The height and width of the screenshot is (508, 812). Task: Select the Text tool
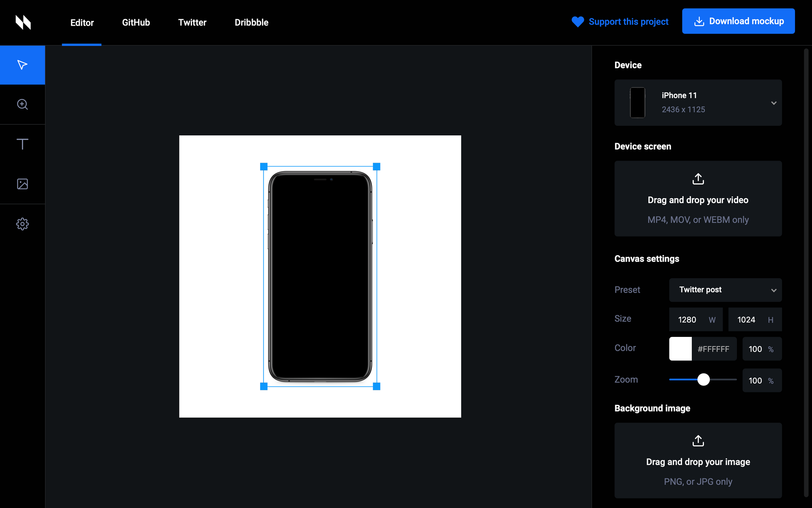pyautogui.click(x=22, y=144)
